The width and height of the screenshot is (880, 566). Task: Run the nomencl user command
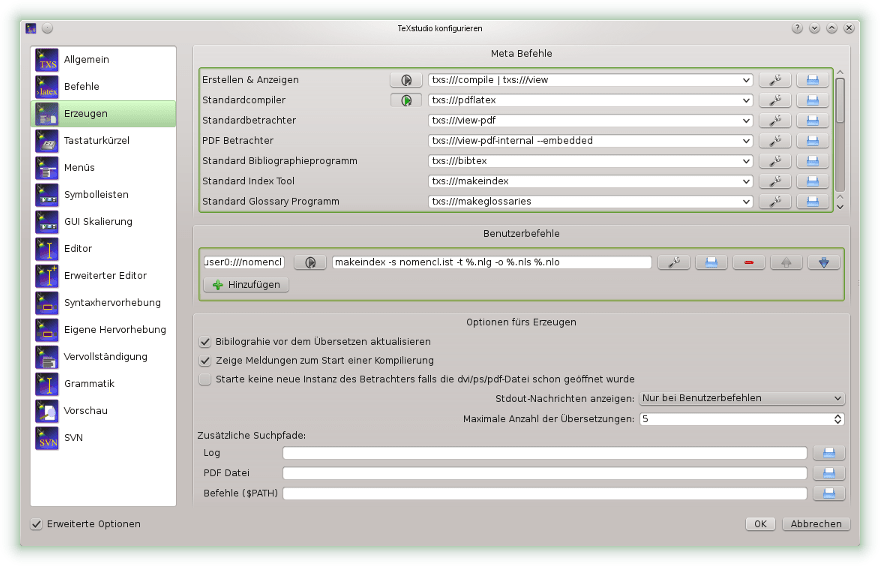tap(310, 263)
